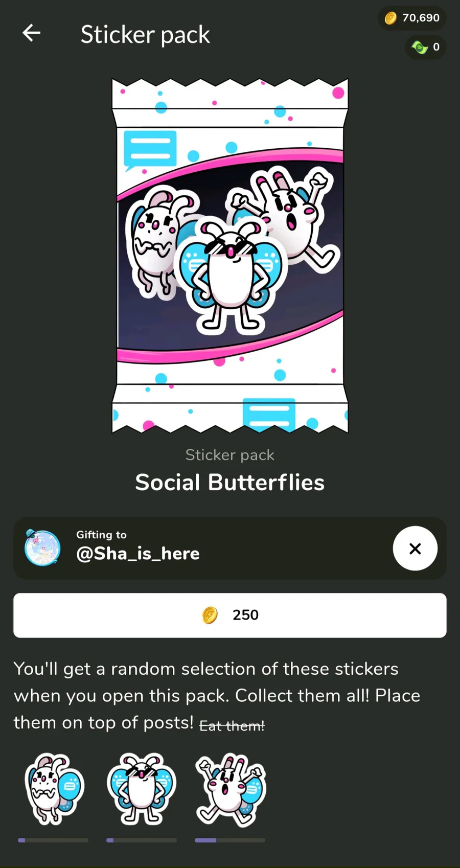Open Sha_is_here profile avatar
This screenshot has width=460, height=868.
[x=42, y=547]
